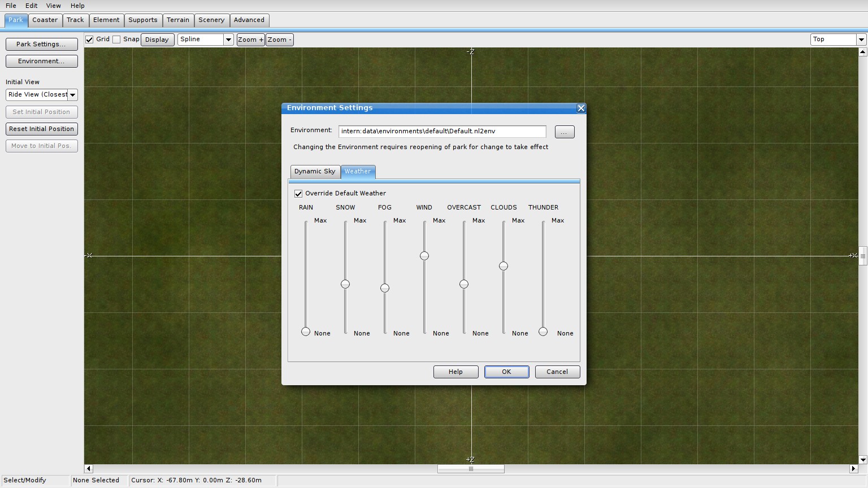Open the File menu
The image size is (868, 488).
11,6
